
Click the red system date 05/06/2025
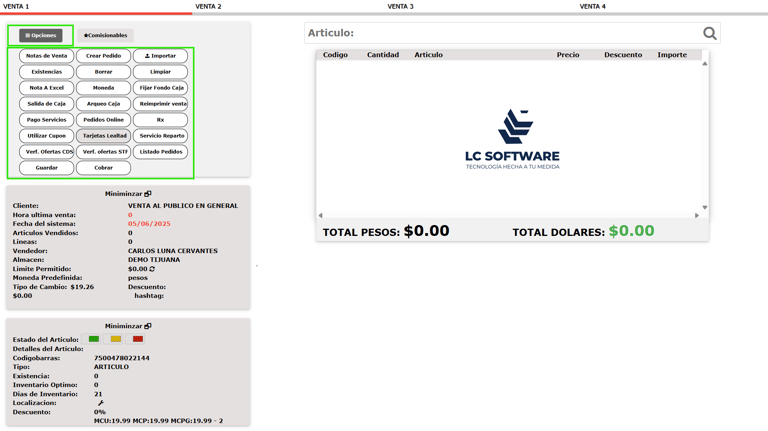point(149,224)
